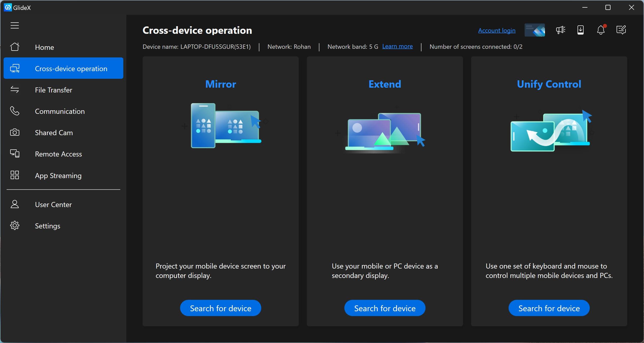Click the Mirror phone-laptop illustration
The height and width of the screenshot is (343, 644).
pyautogui.click(x=226, y=126)
